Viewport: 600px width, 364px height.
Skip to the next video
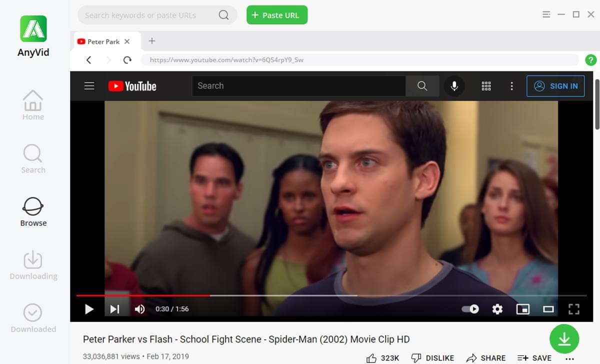click(x=114, y=309)
